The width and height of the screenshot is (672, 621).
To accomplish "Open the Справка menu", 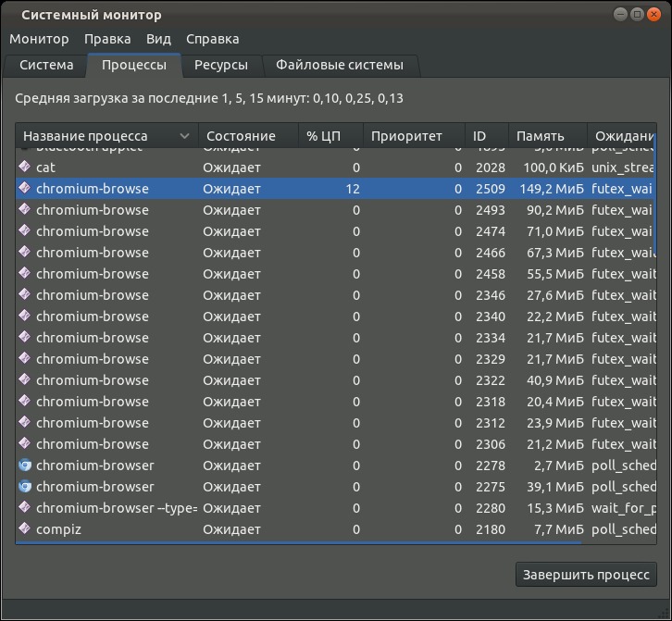I will [x=212, y=39].
